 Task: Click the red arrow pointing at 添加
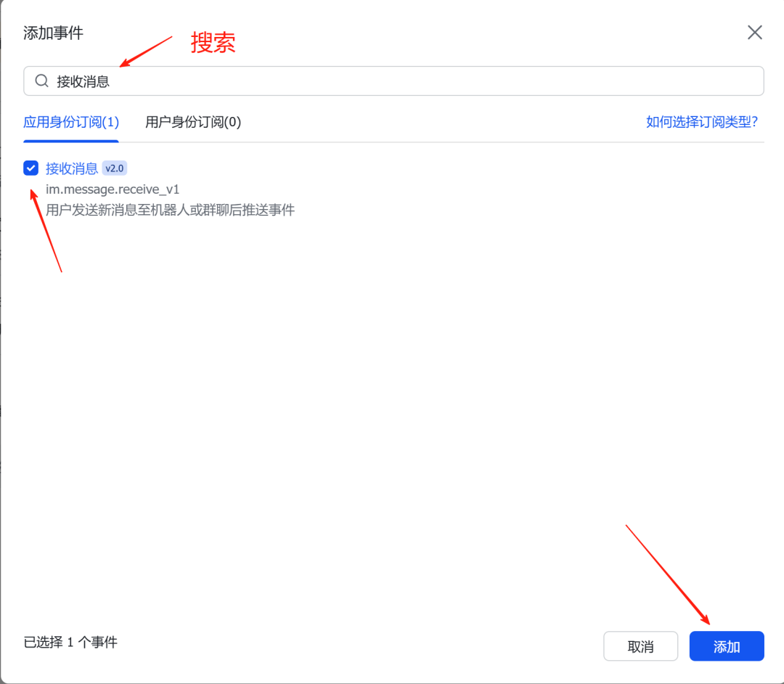[666, 574]
